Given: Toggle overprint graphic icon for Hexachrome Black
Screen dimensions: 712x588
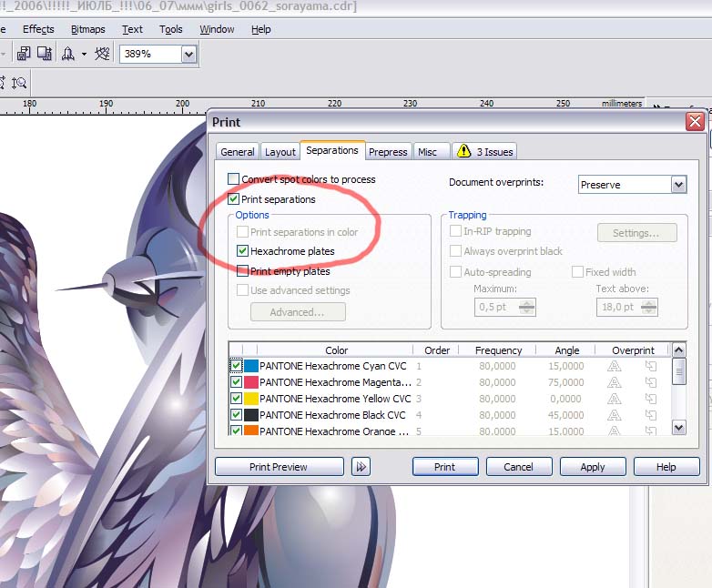Looking at the screenshot, I should coord(651,414).
